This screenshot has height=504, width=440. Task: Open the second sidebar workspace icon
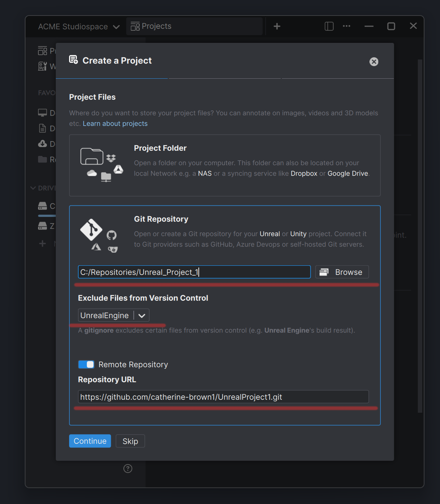42,66
